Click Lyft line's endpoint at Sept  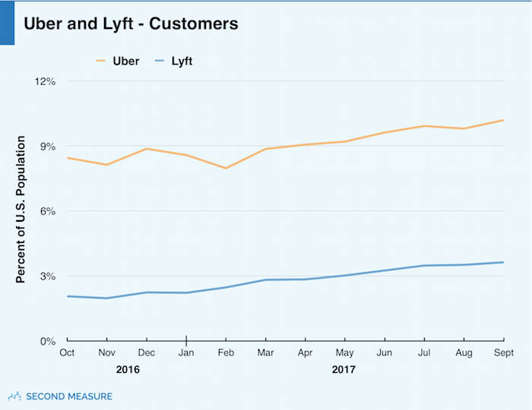coord(503,262)
